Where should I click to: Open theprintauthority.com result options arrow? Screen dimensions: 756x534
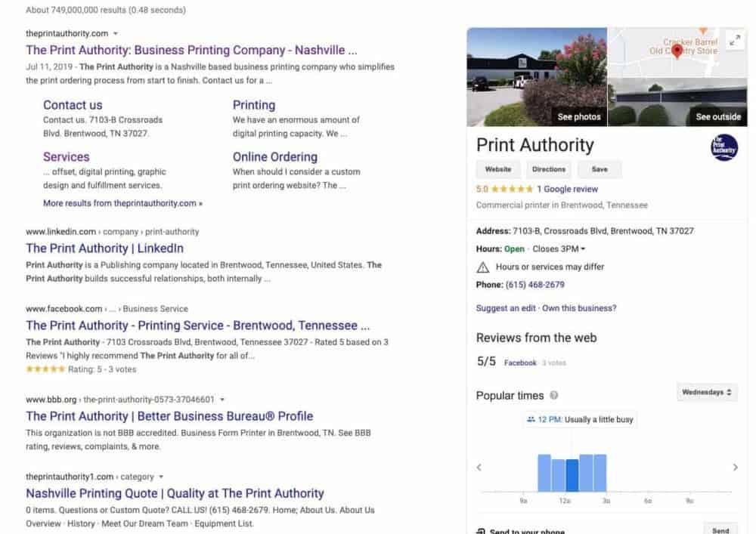[x=116, y=34]
